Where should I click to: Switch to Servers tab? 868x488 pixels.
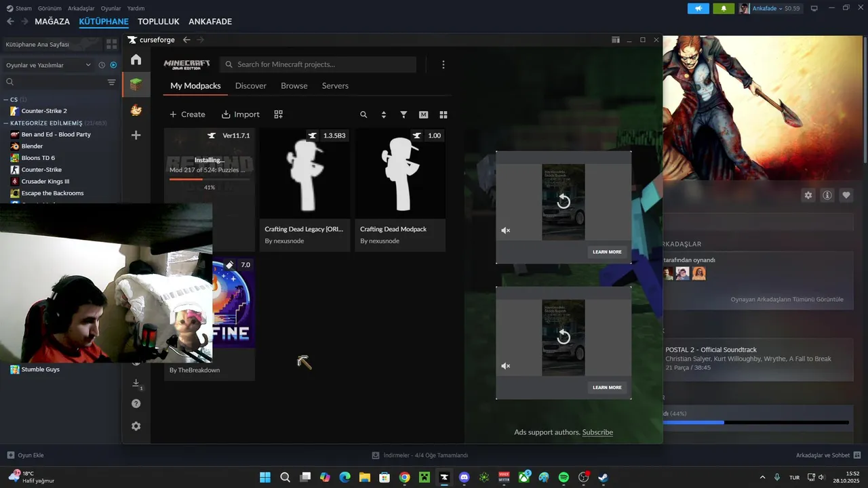pyautogui.click(x=335, y=86)
